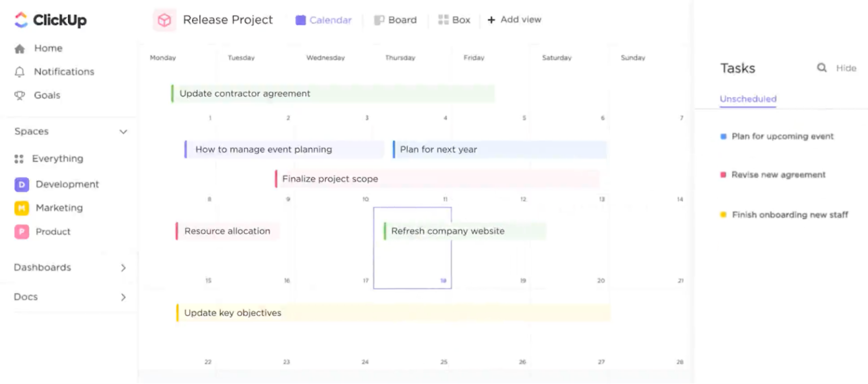This screenshot has width=868, height=384.
Task: Open search in the Tasks panel
Action: (822, 68)
